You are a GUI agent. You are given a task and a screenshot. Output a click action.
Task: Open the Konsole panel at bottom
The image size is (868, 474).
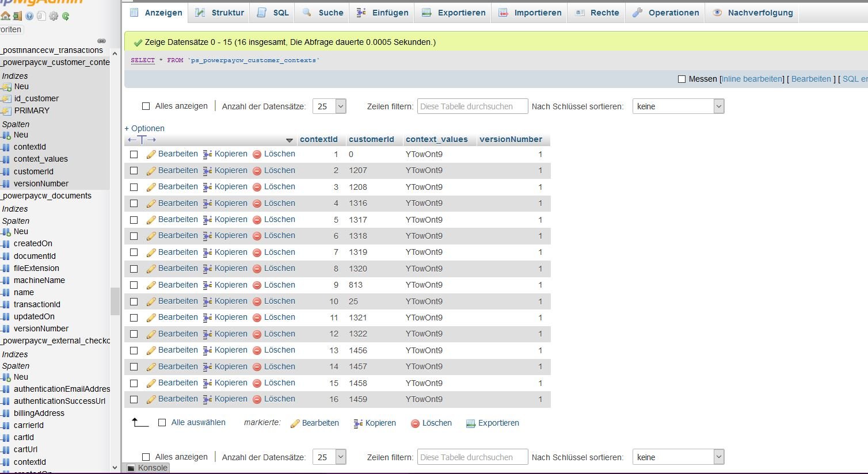point(147,468)
